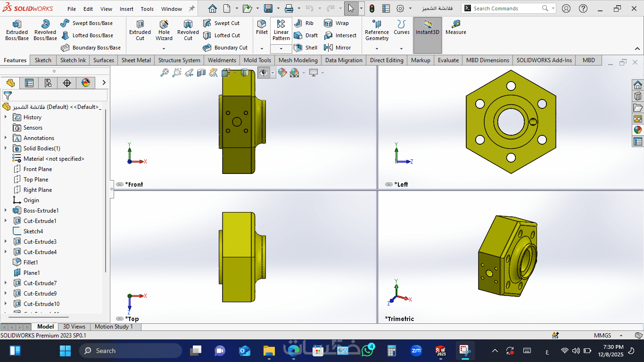The width and height of the screenshot is (644, 362).
Task: Choose the Swept Boss/Base tool
Action: pyautogui.click(x=87, y=23)
